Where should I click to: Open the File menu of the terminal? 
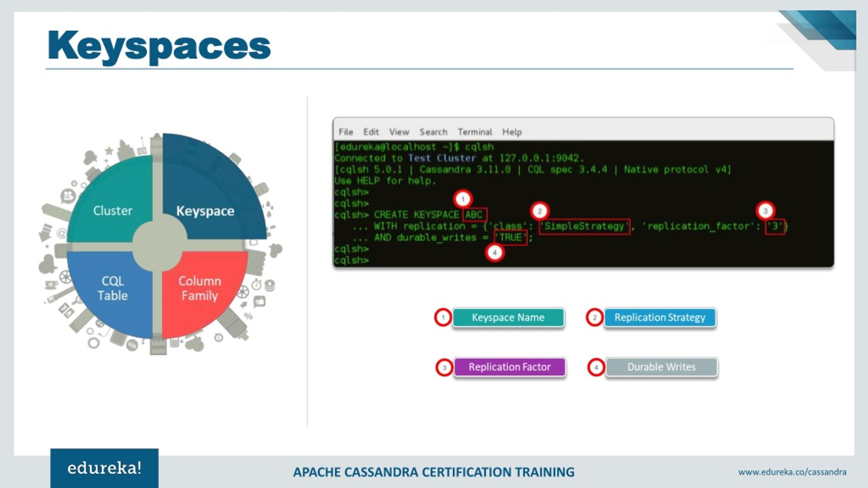(347, 132)
